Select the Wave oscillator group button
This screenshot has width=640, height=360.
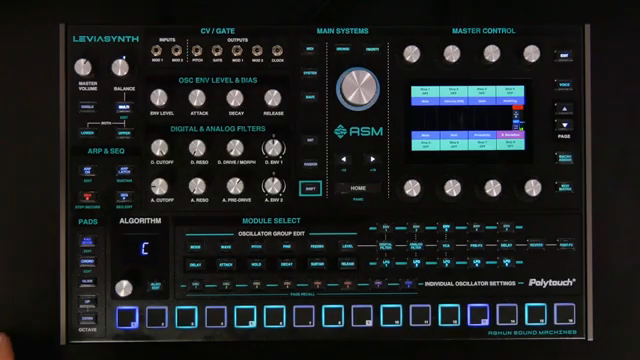point(226,247)
